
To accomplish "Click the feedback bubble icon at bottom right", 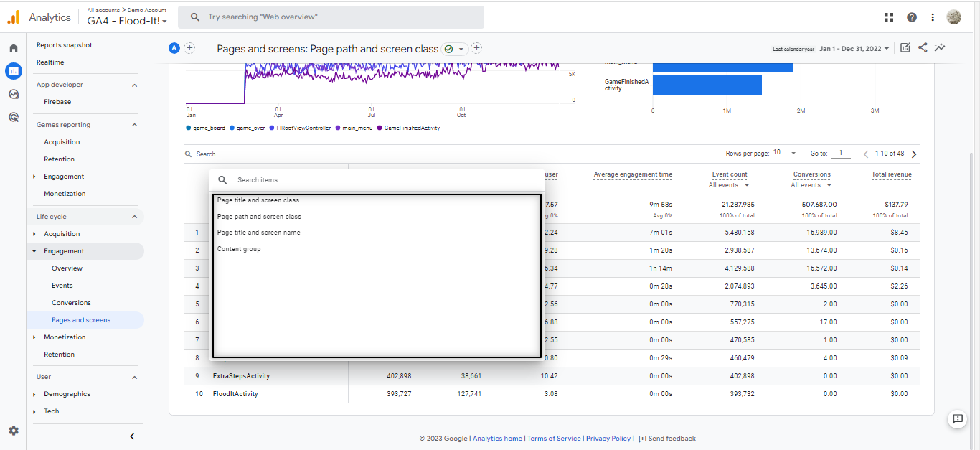I will pos(957,419).
